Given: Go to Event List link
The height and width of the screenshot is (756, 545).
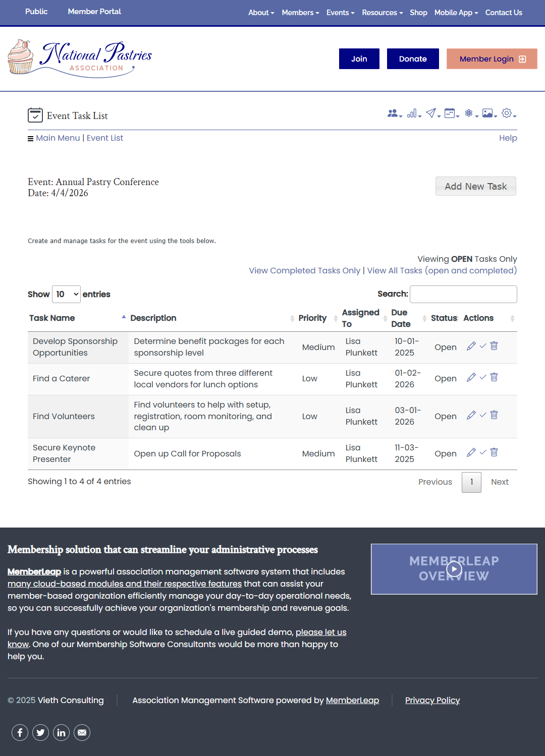Looking at the screenshot, I should coord(105,138).
